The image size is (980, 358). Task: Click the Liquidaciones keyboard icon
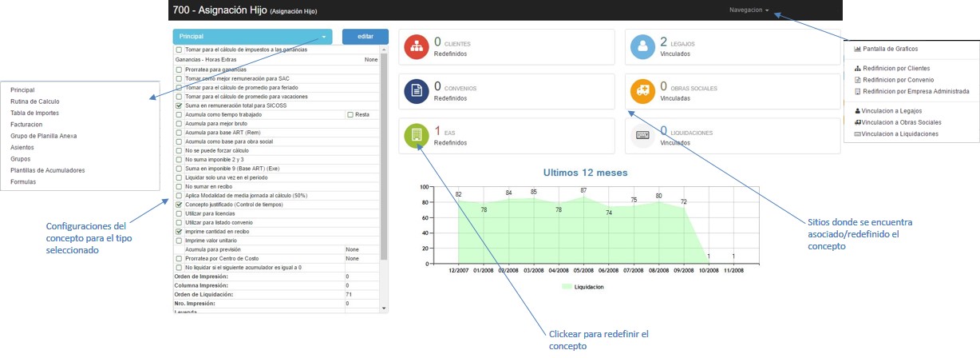click(642, 136)
